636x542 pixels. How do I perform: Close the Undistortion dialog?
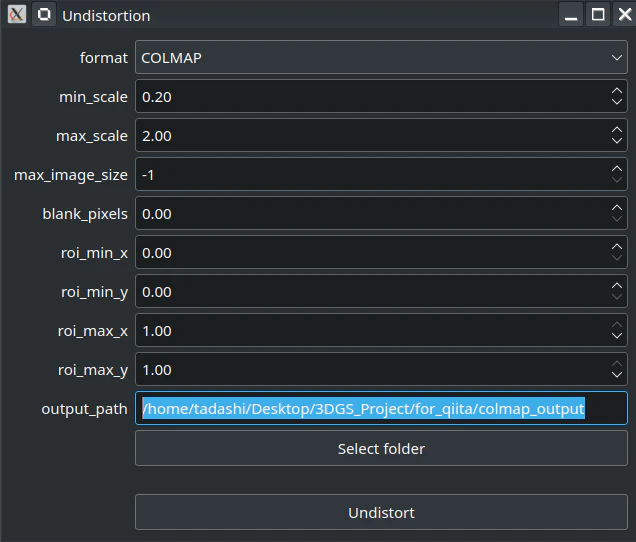[x=625, y=15]
